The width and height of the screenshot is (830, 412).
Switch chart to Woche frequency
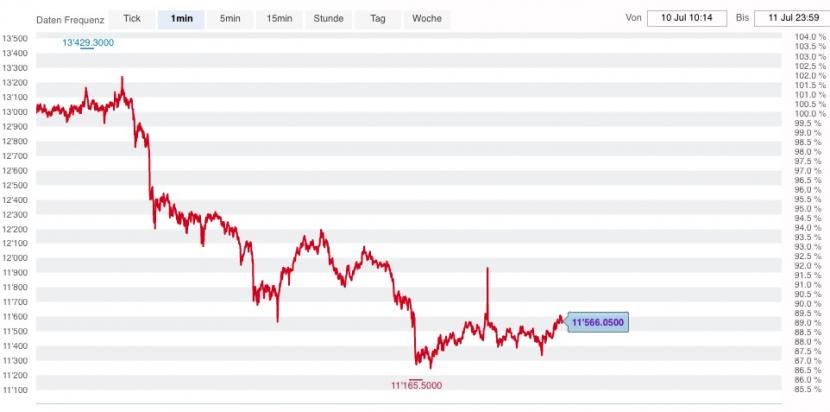pos(427,19)
